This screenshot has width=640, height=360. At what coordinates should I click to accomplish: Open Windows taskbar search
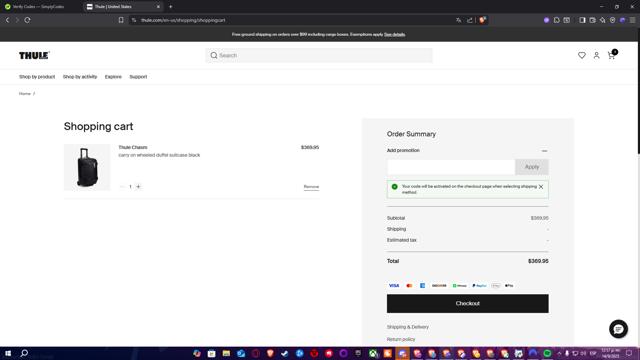[24, 353]
